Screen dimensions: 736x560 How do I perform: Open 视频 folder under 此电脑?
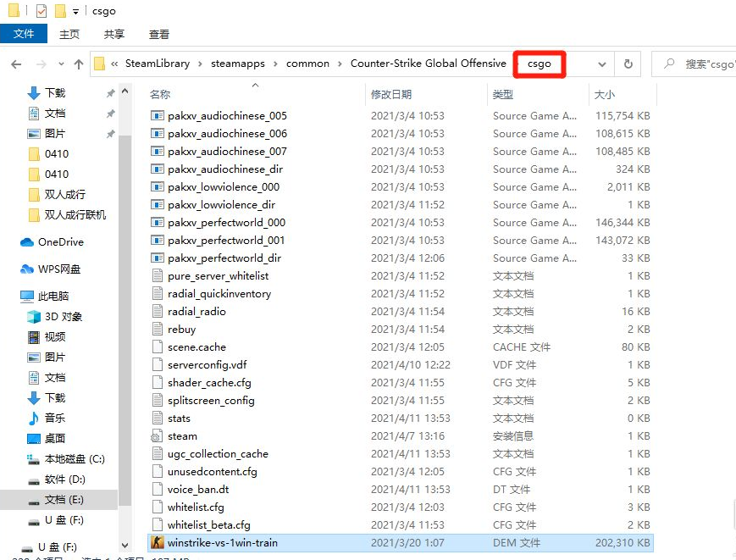point(55,336)
